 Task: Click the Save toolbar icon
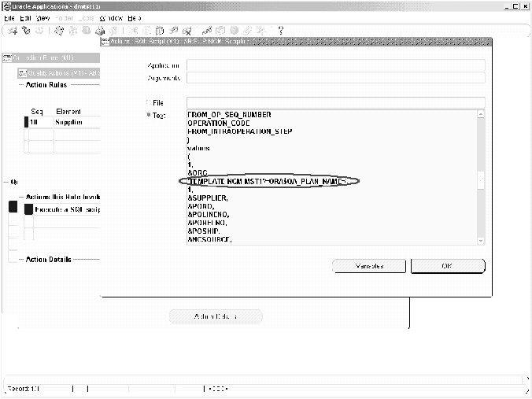(59, 31)
